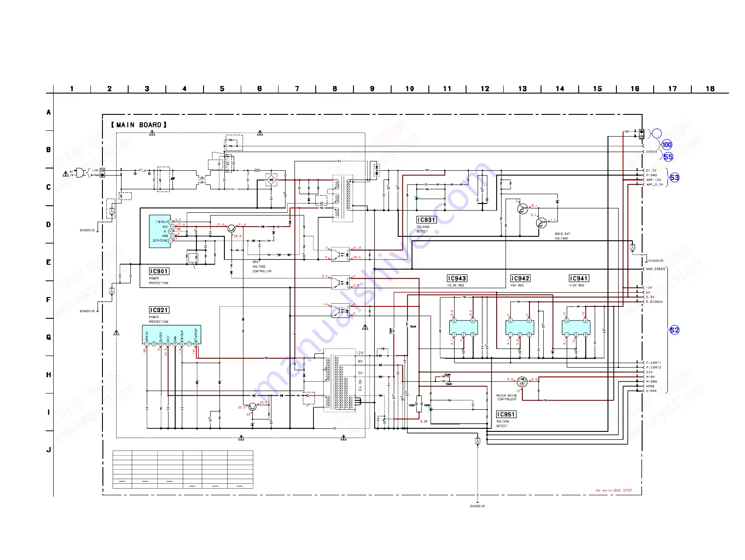Click the IC941 label box
745x560 pixels.
(x=579, y=278)
